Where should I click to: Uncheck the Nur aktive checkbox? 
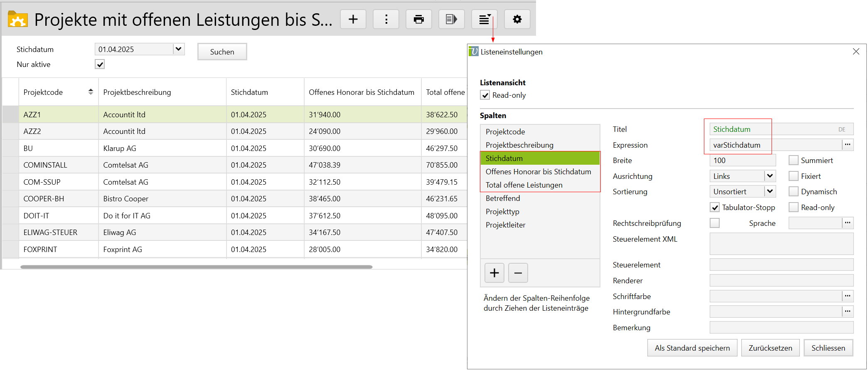pyautogui.click(x=100, y=64)
